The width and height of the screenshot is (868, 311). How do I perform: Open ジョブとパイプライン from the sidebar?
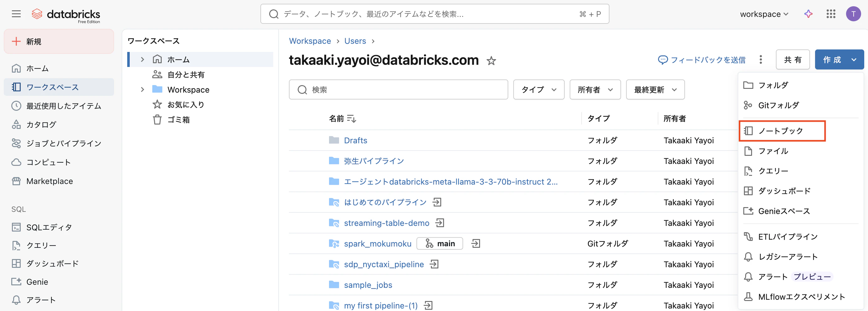pyautogui.click(x=63, y=143)
